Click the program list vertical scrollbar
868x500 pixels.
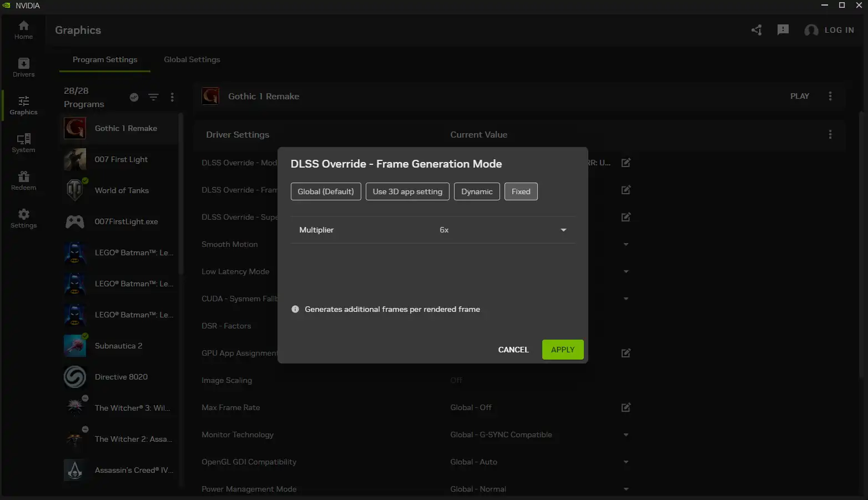coord(181,193)
